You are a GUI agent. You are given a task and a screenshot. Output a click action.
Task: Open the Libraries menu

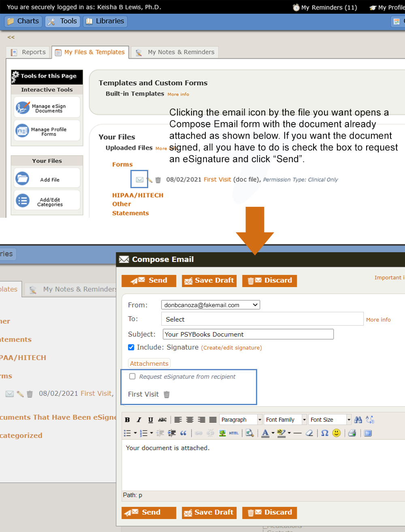[x=105, y=21]
